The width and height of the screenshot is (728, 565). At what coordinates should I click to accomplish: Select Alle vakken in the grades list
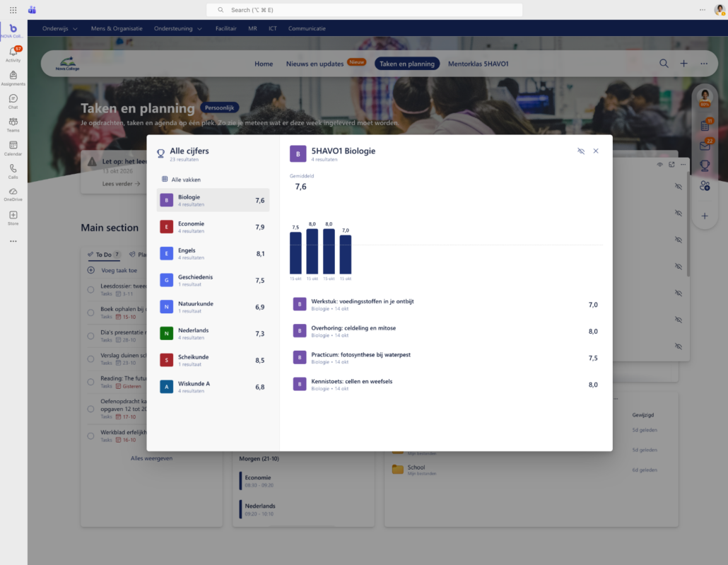click(x=181, y=180)
